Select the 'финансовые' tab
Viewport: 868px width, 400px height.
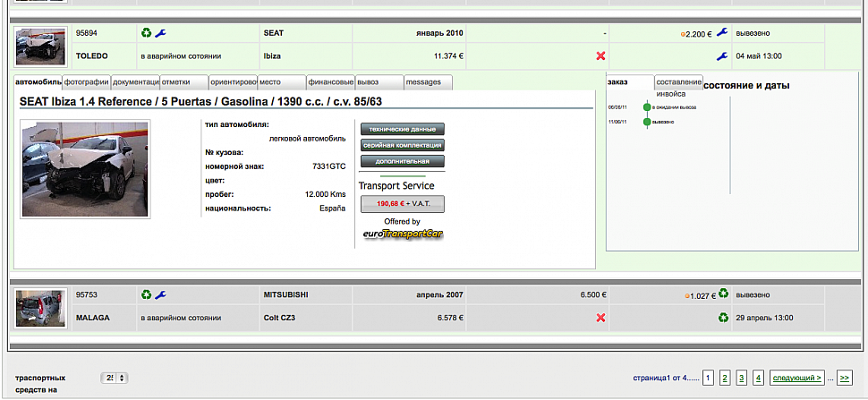[330, 82]
